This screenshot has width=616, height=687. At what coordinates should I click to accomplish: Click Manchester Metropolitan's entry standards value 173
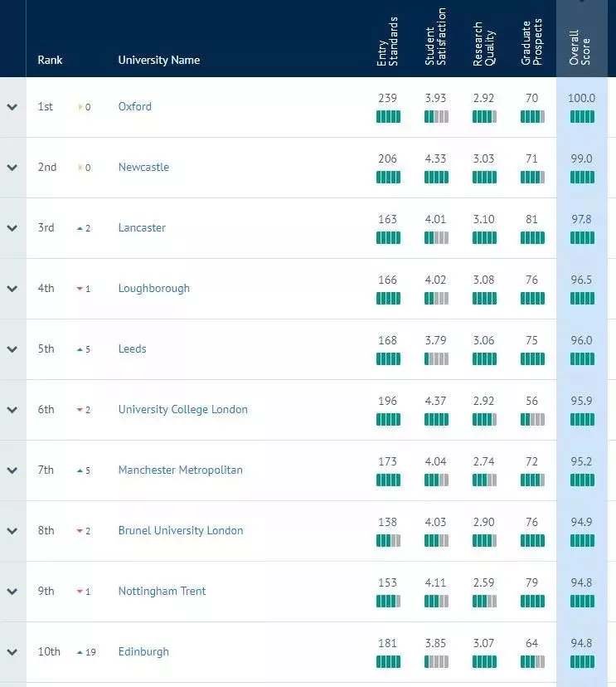388,461
